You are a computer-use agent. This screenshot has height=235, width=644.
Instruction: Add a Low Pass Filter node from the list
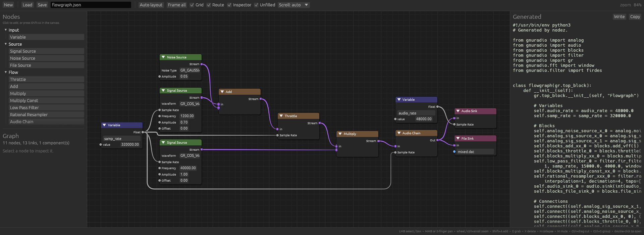click(x=46, y=107)
